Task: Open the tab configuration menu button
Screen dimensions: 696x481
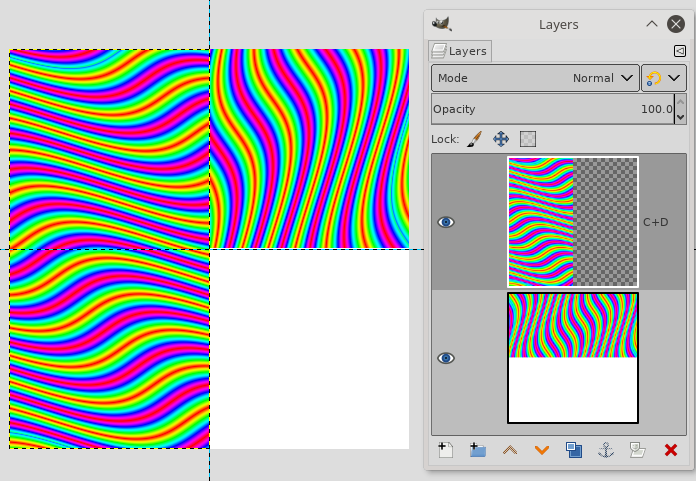Action: click(680, 51)
